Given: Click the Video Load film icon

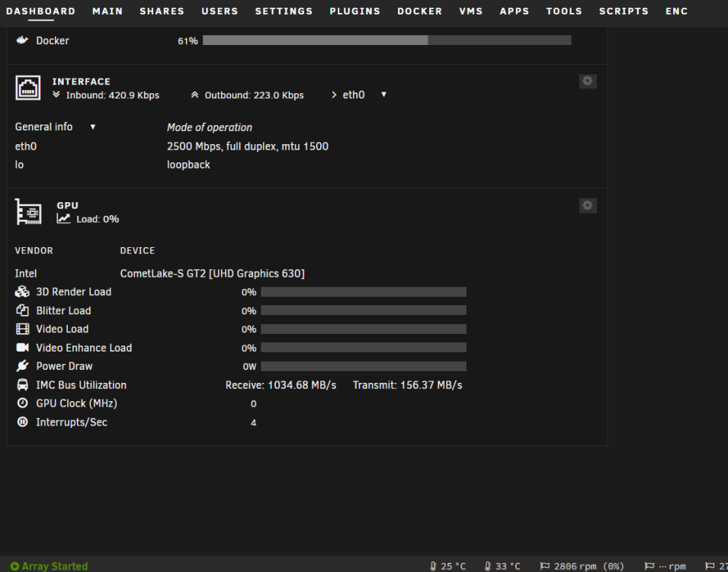Looking at the screenshot, I should 22,329.
